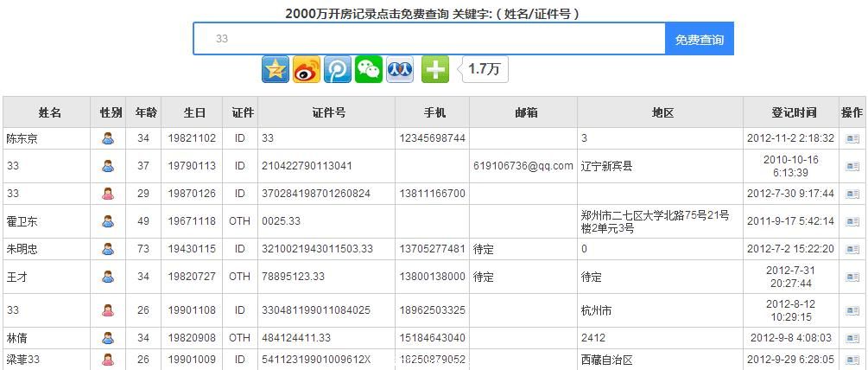
Task: Open the action icon in the 2012-7-30 9:17:44 row
Action: click(x=852, y=194)
